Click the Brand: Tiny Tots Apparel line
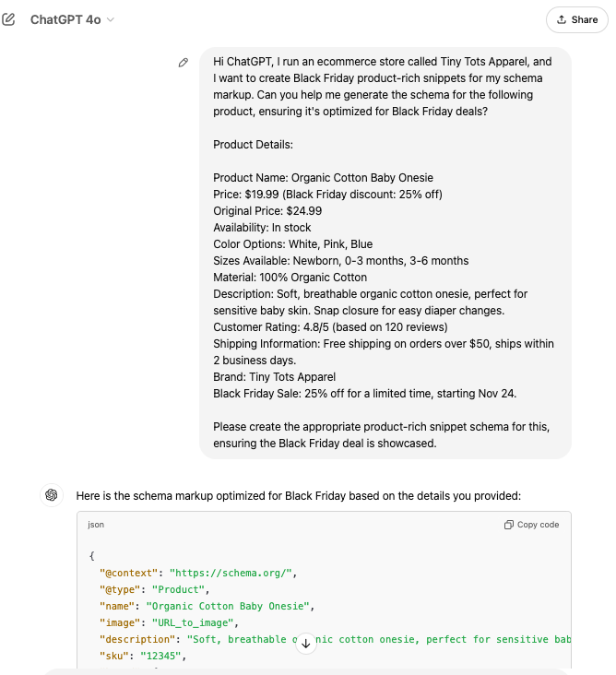This screenshot has width=616, height=675. (x=274, y=377)
